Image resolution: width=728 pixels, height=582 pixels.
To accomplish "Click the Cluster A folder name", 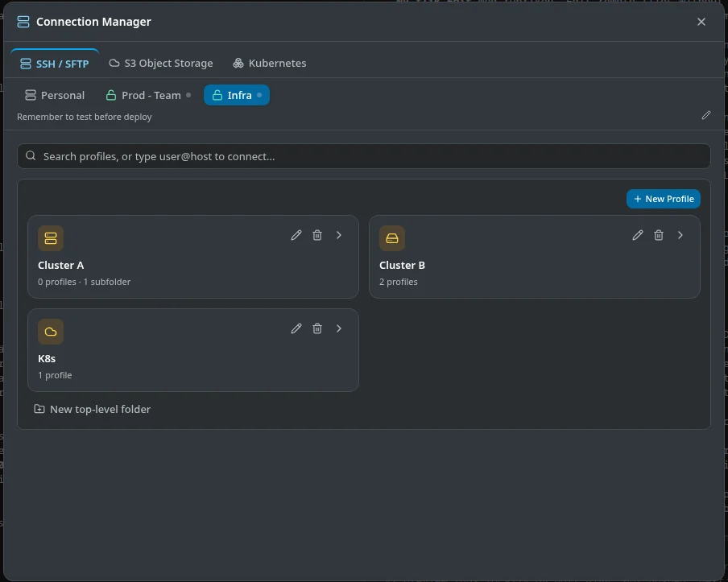I will coord(61,266).
